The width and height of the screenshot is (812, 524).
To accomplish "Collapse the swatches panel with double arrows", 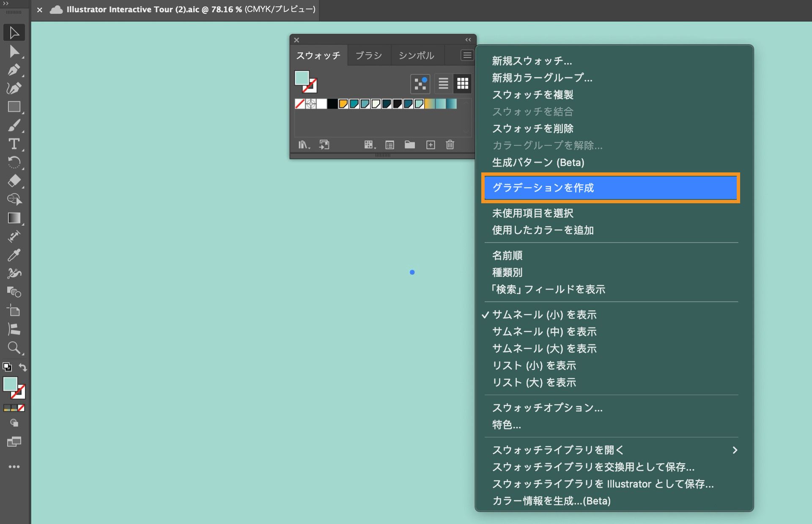I will [x=468, y=40].
